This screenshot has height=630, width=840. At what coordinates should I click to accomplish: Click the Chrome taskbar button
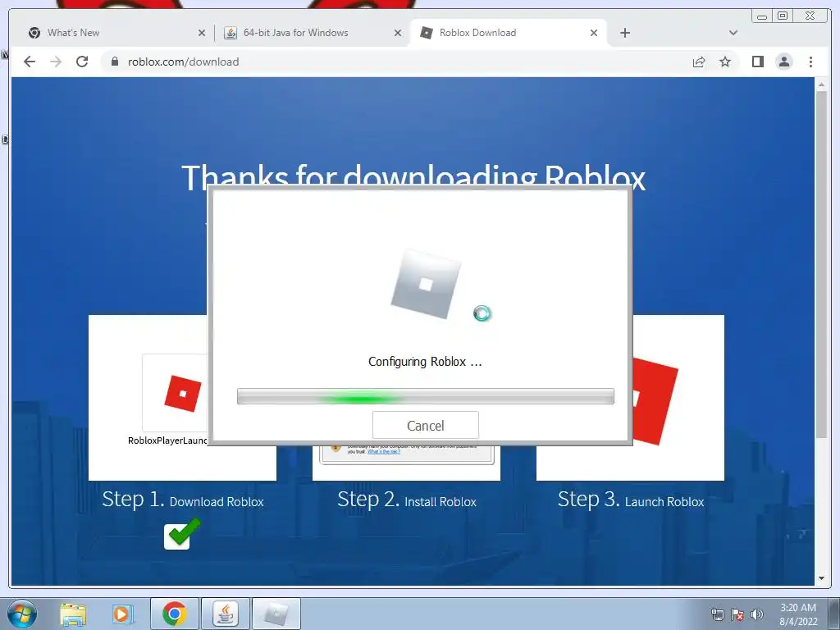point(174,614)
